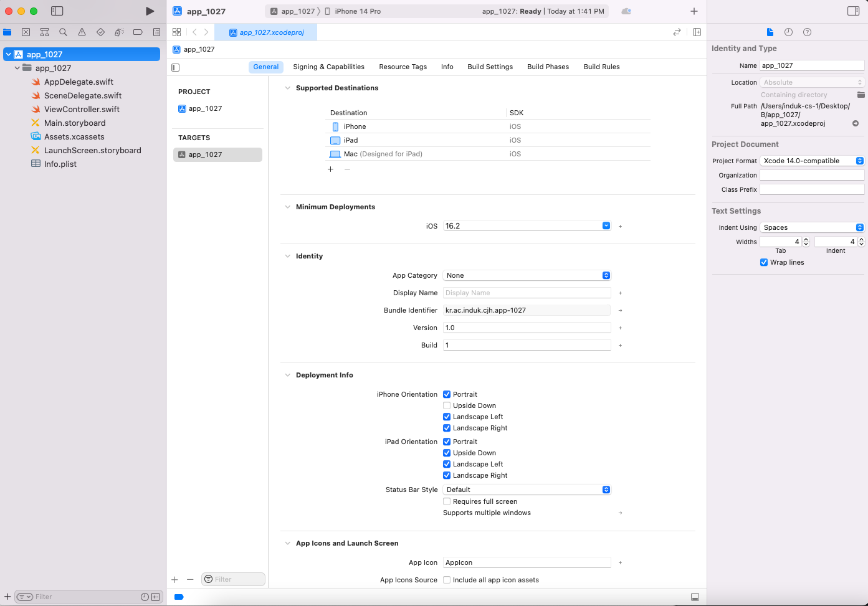
Task: Increase Tab width stepper
Action: [806, 239]
